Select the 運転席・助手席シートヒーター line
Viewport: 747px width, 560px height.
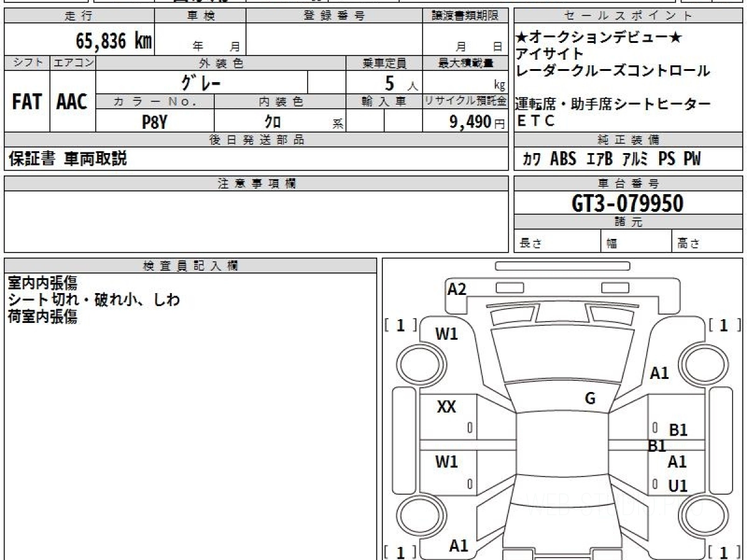(x=613, y=105)
